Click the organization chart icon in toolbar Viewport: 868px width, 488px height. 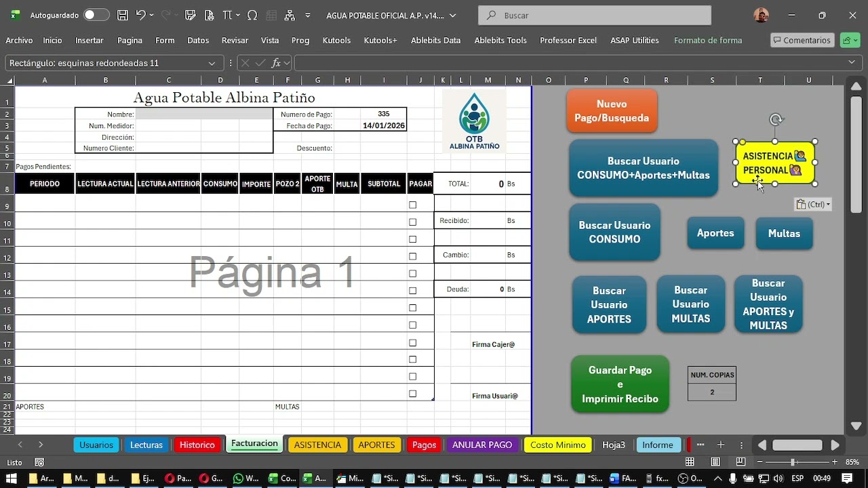[x=290, y=15]
